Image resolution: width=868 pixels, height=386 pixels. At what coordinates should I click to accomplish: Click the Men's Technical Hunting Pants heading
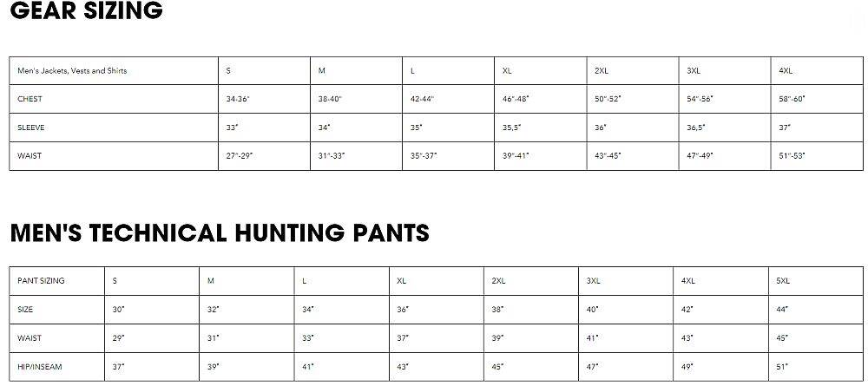point(220,233)
